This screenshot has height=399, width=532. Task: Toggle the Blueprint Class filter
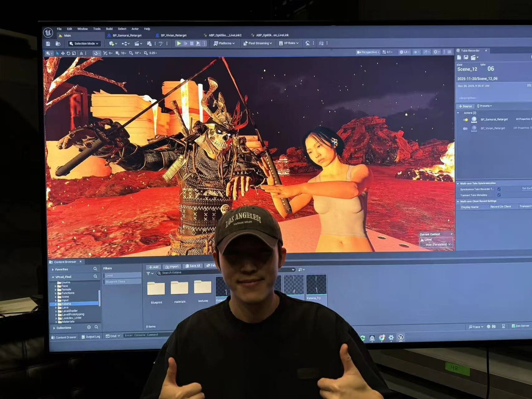click(x=122, y=282)
